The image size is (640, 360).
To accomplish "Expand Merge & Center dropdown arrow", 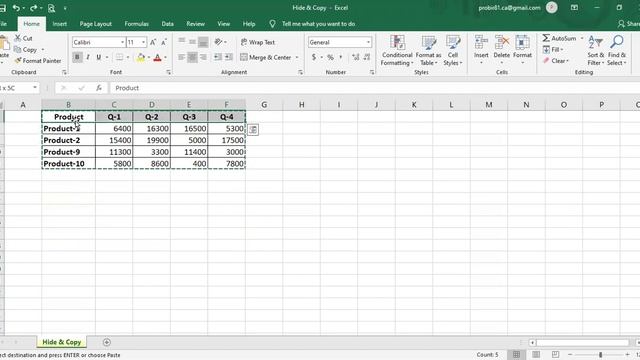I will [297, 58].
